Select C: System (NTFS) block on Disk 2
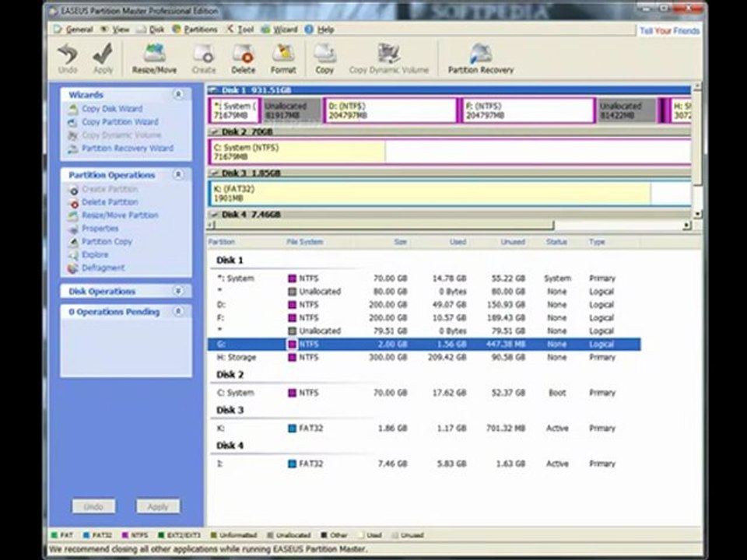747x560 pixels. 451,152
